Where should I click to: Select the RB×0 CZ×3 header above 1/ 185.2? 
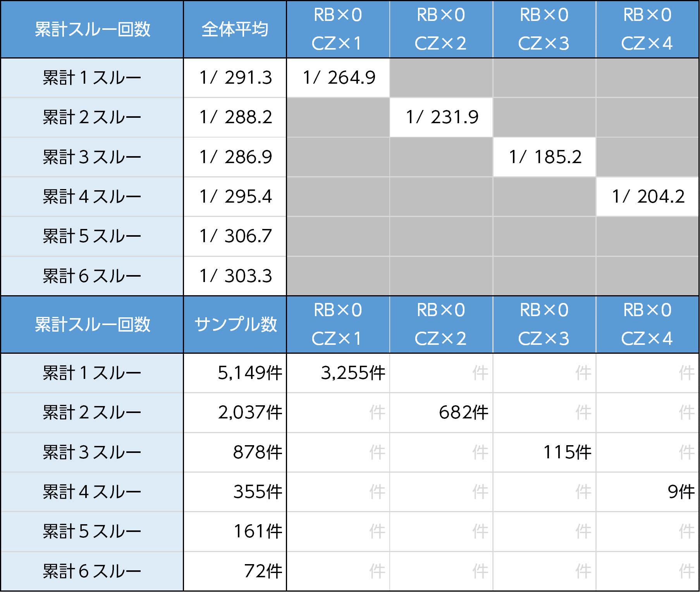[x=544, y=29]
